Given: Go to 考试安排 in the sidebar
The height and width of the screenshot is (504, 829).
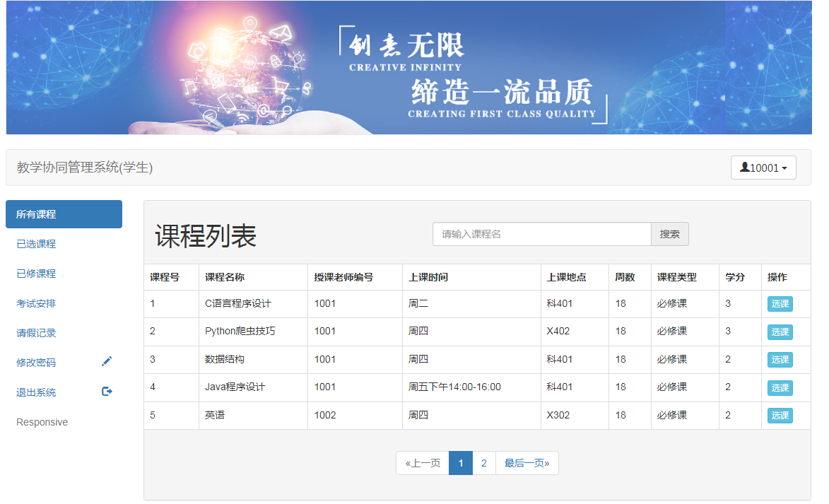Looking at the screenshot, I should [36, 303].
